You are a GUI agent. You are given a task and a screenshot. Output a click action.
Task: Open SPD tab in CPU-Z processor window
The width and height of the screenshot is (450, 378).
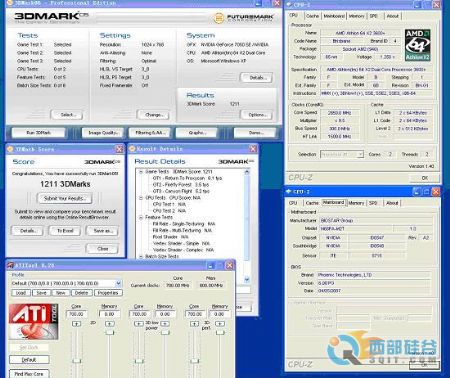(374, 16)
